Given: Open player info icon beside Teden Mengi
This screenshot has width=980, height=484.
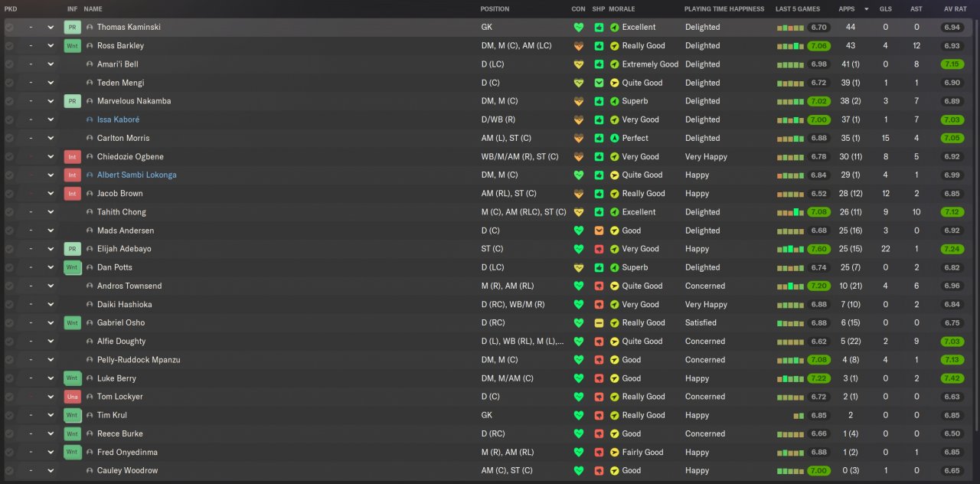Looking at the screenshot, I should point(90,83).
